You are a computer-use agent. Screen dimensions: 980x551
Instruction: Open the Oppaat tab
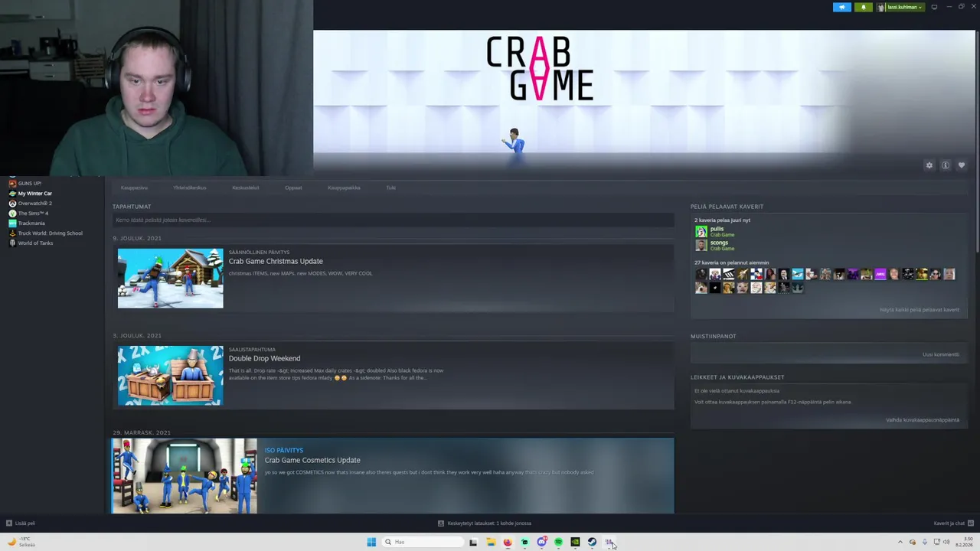(x=293, y=187)
